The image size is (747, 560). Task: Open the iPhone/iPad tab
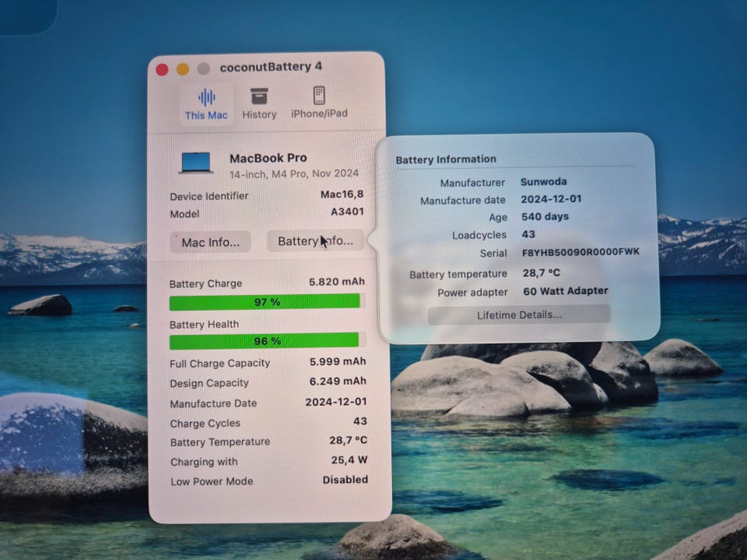point(319,103)
